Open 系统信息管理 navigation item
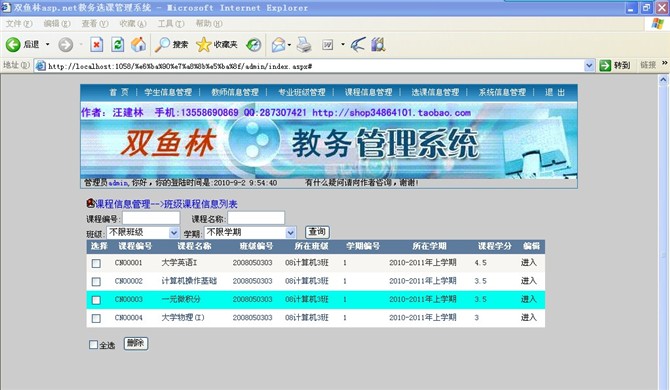 tap(502, 92)
